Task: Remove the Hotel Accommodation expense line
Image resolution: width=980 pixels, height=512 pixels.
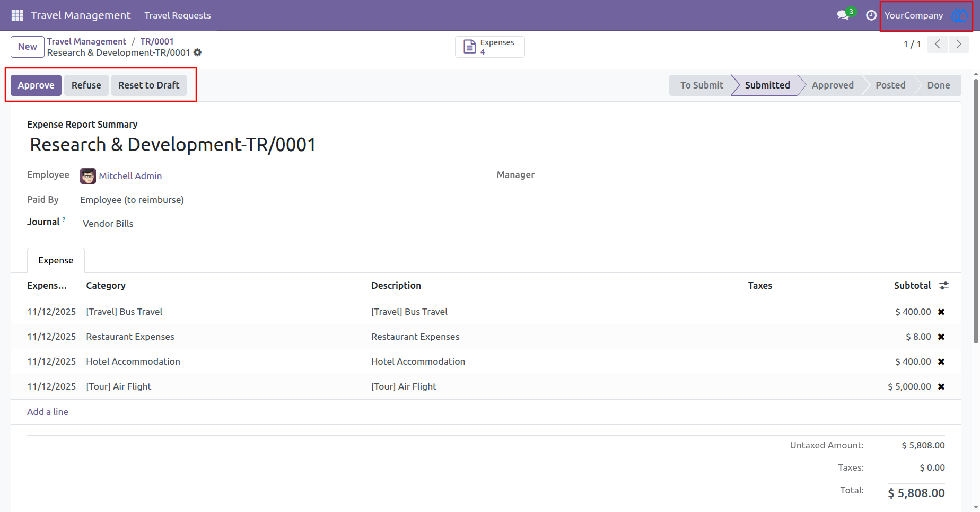Action: click(941, 361)
